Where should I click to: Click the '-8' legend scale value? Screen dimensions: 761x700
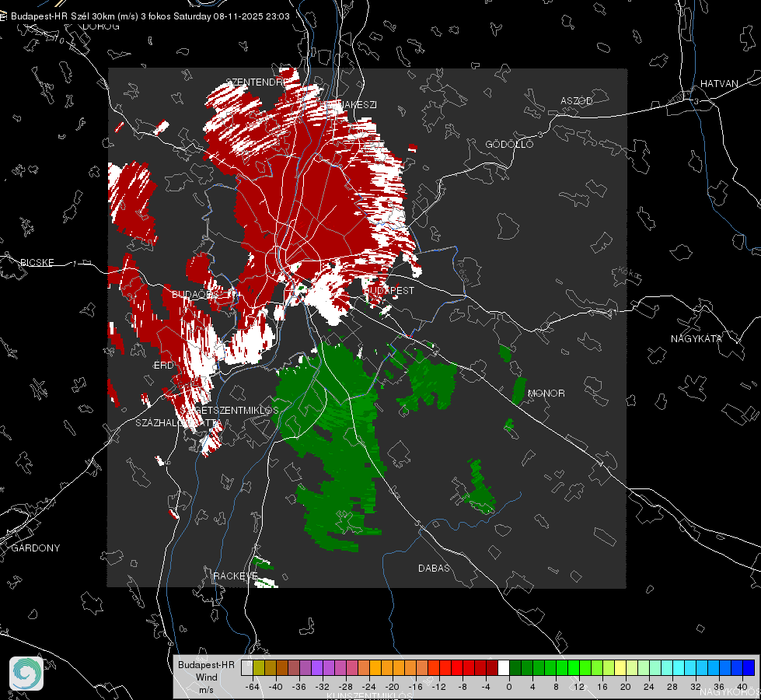point(463,687)
